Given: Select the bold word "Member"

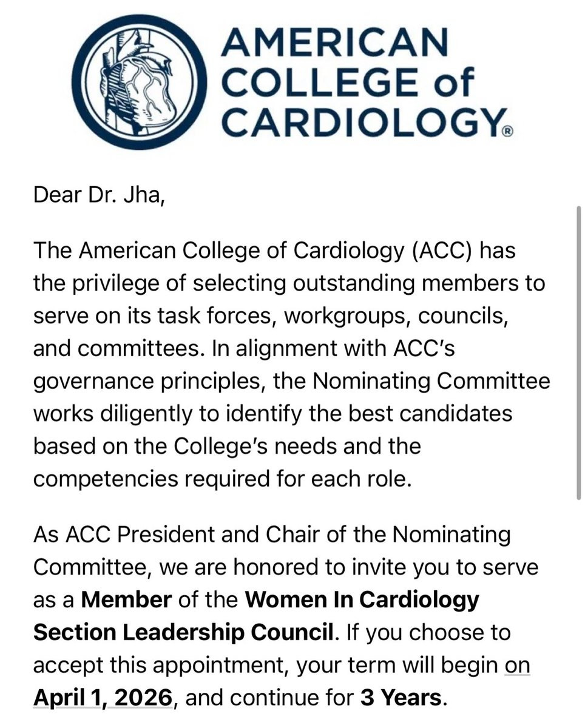Looking at the screenshot, I should point(127,600).
